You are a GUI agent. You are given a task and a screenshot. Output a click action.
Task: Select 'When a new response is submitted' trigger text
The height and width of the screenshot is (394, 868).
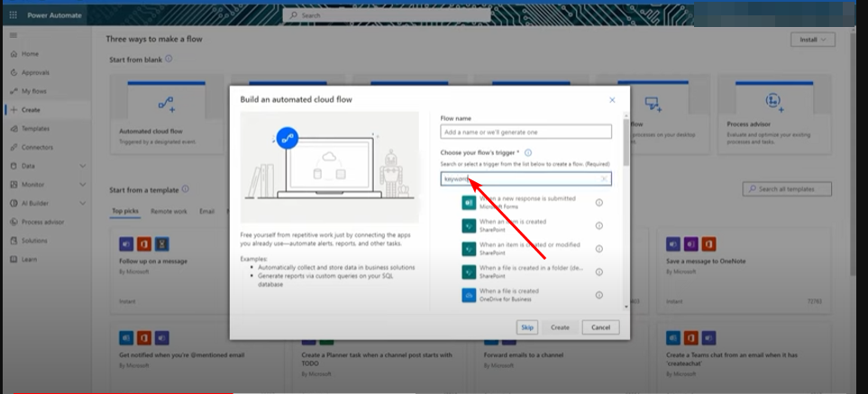(x=527, y=198)
